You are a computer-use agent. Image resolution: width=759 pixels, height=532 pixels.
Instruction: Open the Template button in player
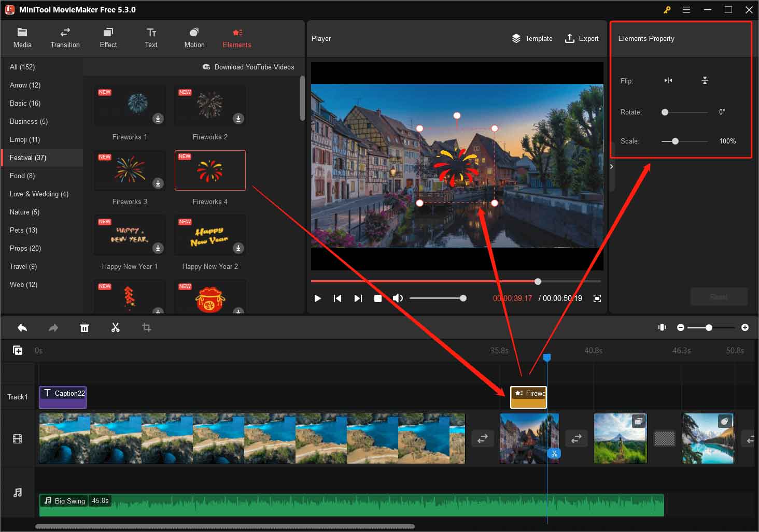coord(532,38)
